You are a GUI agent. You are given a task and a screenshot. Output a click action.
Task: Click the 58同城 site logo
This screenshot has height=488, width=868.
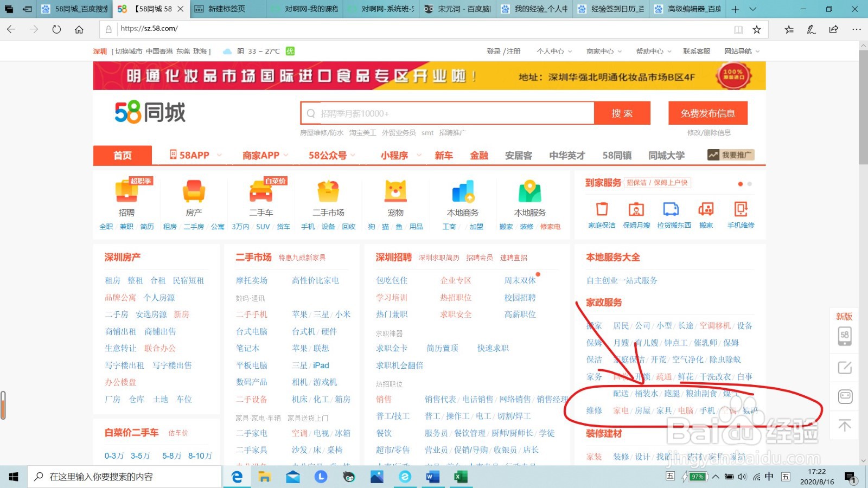(150, 112)
